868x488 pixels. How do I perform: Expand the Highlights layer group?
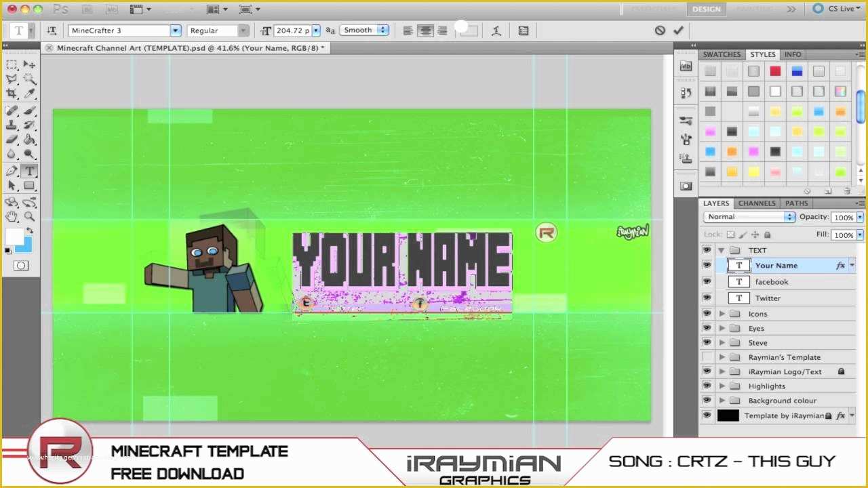pyautogui.click(x=722, y=386)
